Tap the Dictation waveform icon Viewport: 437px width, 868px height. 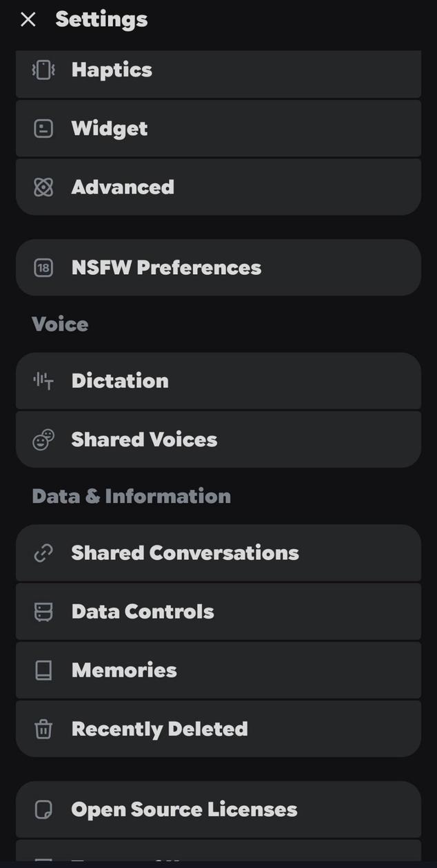click(x=43, y=381)
